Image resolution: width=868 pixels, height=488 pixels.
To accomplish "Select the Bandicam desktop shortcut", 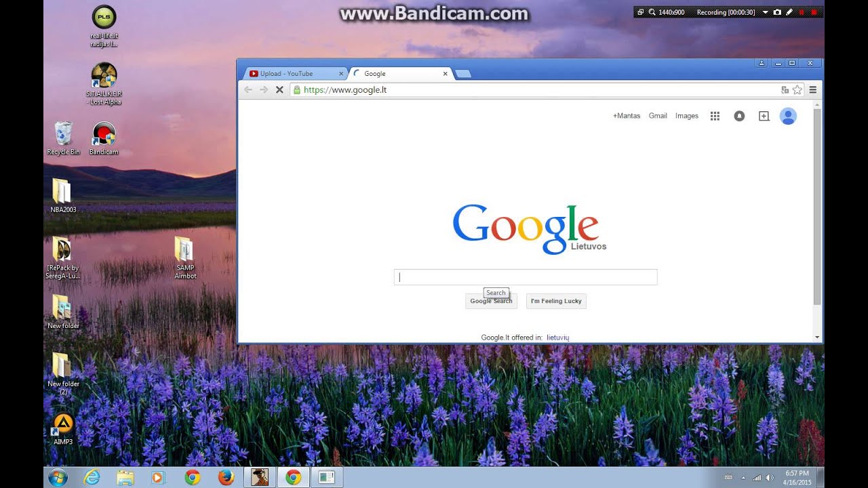I will coord(104,138).
